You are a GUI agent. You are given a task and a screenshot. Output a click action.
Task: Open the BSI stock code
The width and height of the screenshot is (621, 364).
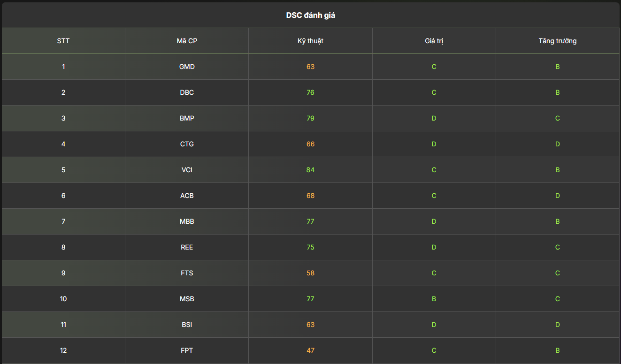(x=187, y=325)
